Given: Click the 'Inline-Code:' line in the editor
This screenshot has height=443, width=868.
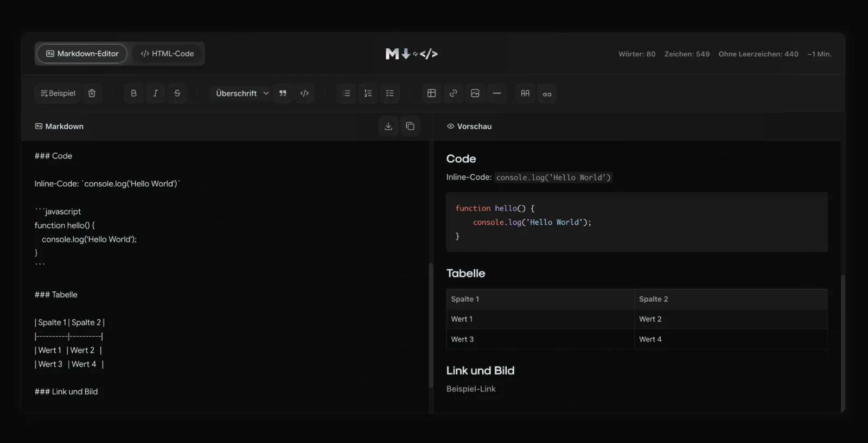Looking at the screenshot, I should 107,183.
